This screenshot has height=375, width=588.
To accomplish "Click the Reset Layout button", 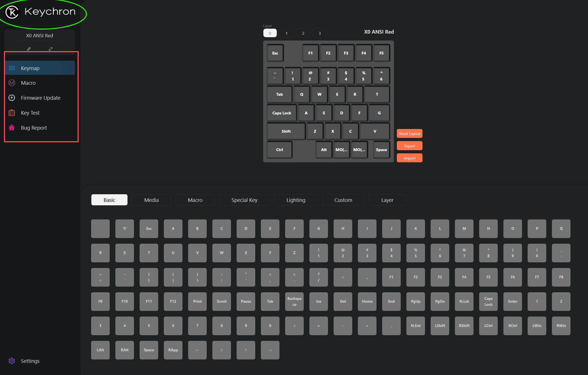I will pos(409,134).
